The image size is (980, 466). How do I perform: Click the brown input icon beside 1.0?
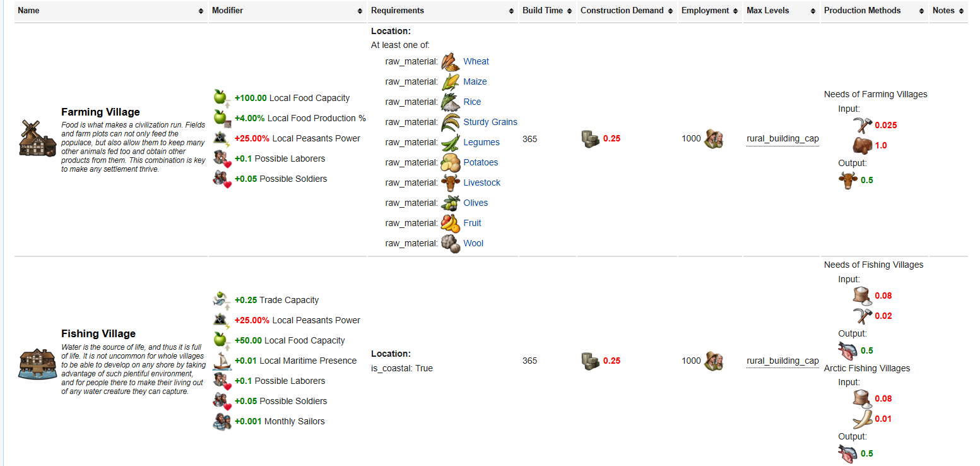[862, 145]
